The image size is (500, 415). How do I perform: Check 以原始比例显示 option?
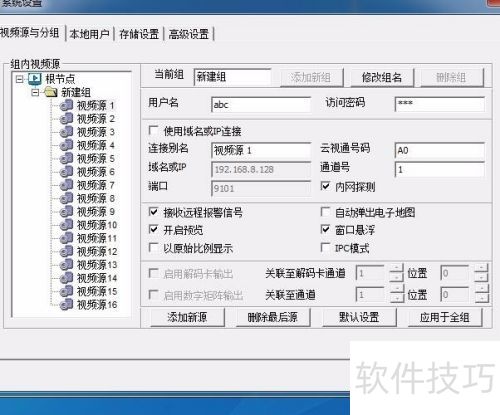click(153, 247)
